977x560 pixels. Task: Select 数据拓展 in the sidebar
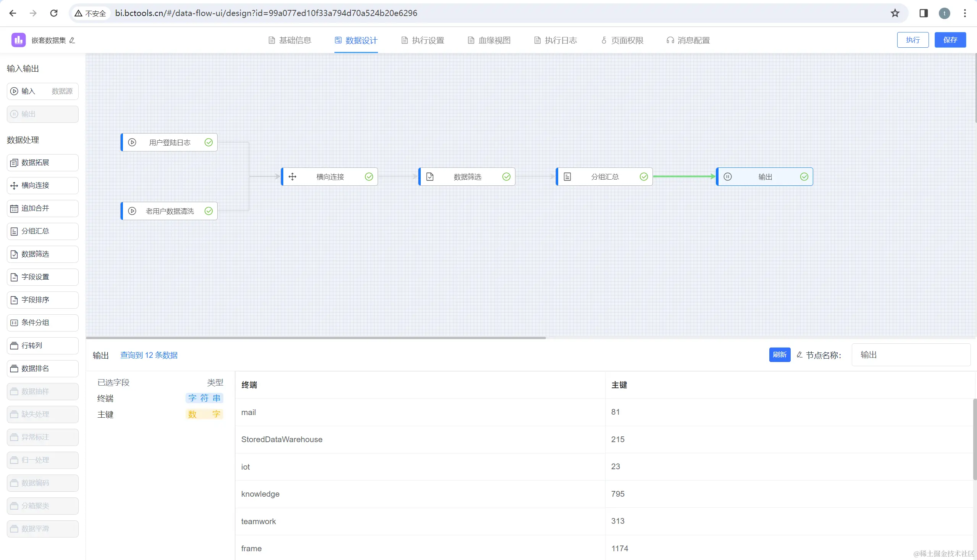pyautogui.click(x=42, y=162)
